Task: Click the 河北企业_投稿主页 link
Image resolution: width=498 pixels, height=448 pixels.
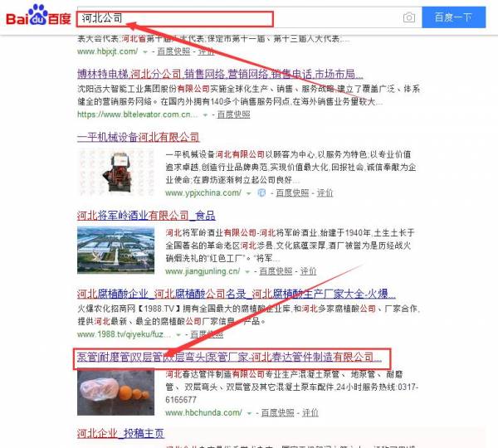Action: [120, 433]
